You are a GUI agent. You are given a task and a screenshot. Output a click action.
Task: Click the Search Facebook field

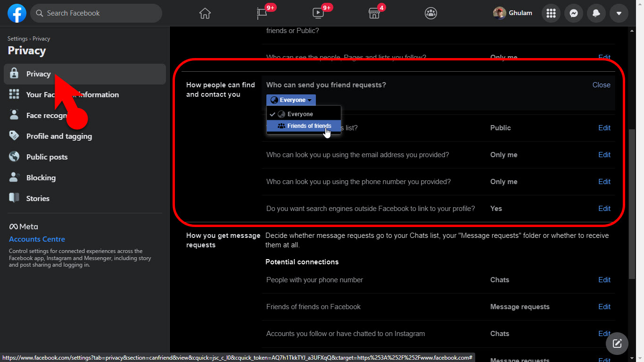(x=96, y=13)
